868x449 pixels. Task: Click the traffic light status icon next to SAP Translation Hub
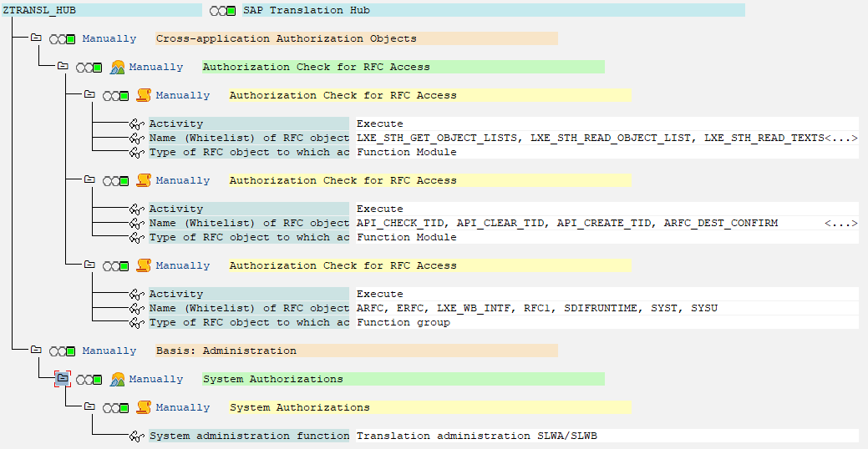point(222,11)
